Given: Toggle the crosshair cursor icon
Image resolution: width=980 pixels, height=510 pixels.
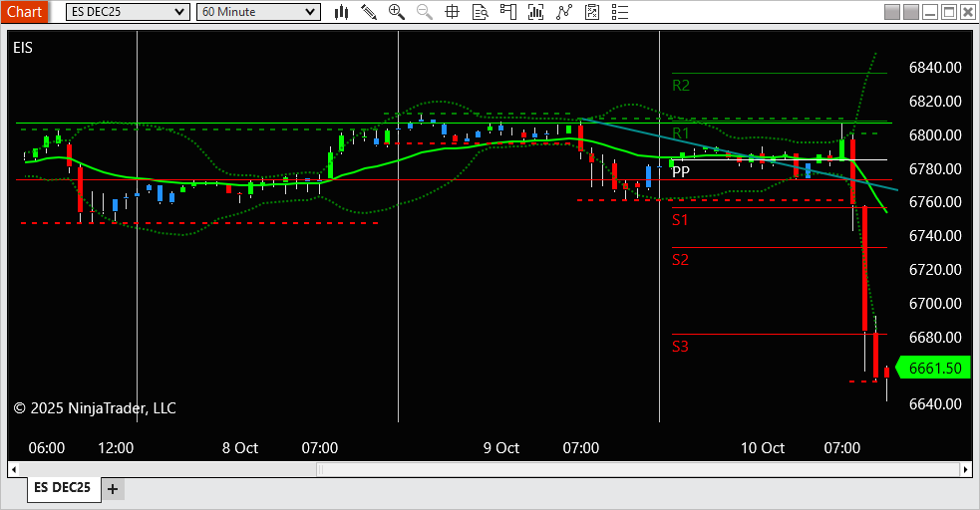Looking at the screenshot, I should click(x=452, y=12).
